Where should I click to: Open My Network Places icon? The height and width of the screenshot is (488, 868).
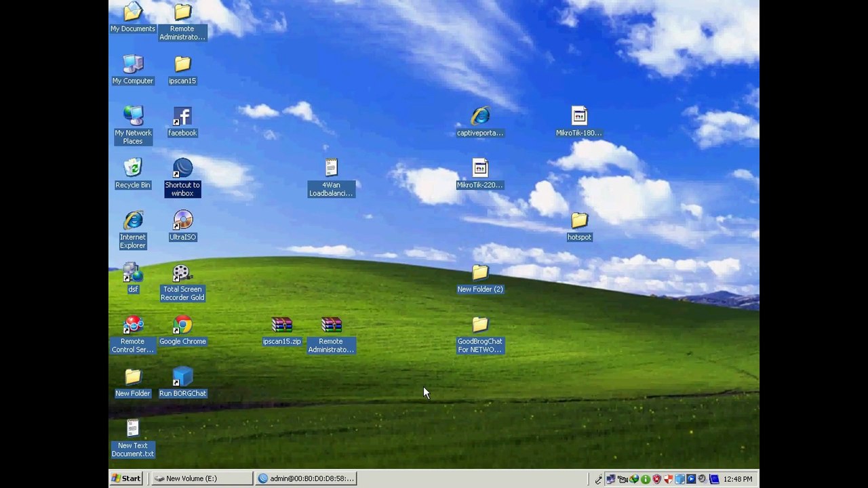click(133, 125)
